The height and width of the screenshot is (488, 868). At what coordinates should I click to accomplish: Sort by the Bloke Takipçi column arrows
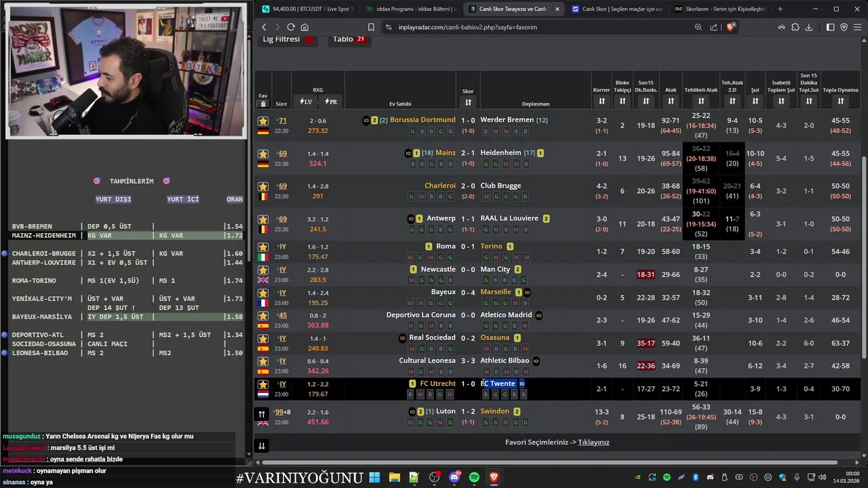[623, 102]
